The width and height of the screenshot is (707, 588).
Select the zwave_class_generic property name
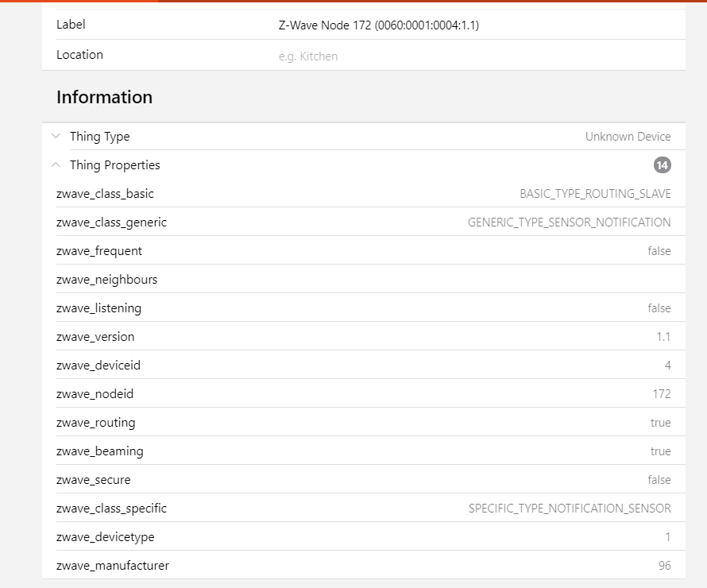point(112,222)
